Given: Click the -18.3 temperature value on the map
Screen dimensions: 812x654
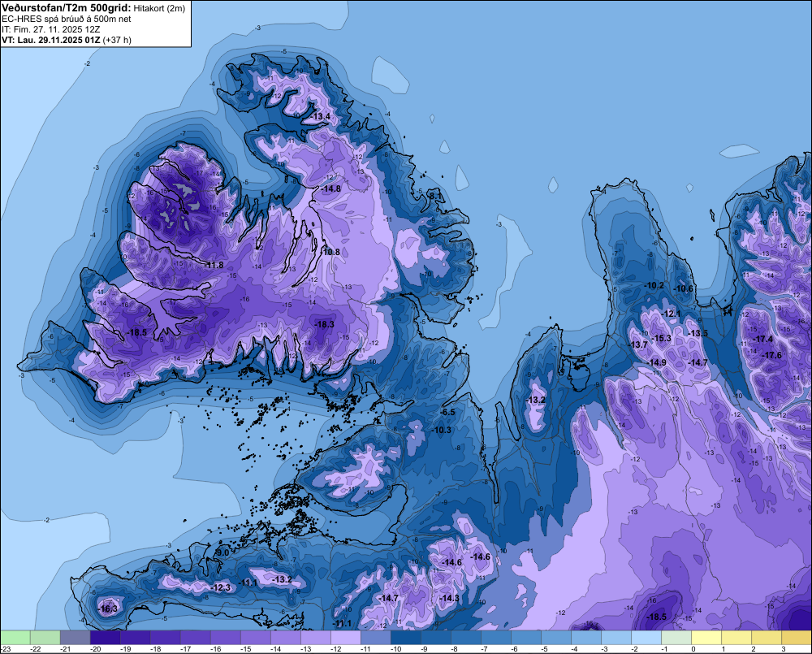Looking at the screenshot, I should click(324, 324).
